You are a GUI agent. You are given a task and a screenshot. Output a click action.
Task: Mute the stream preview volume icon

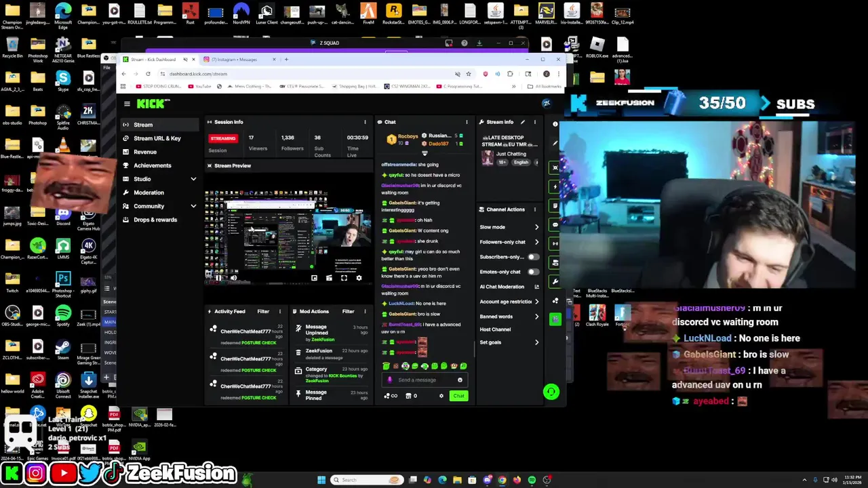[233, 277]
